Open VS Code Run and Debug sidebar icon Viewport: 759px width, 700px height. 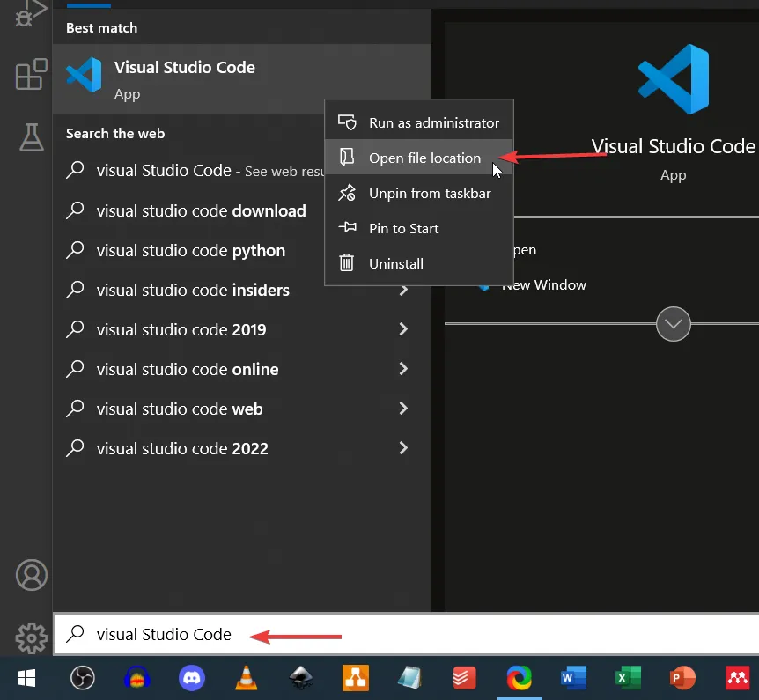pos(31,13)
